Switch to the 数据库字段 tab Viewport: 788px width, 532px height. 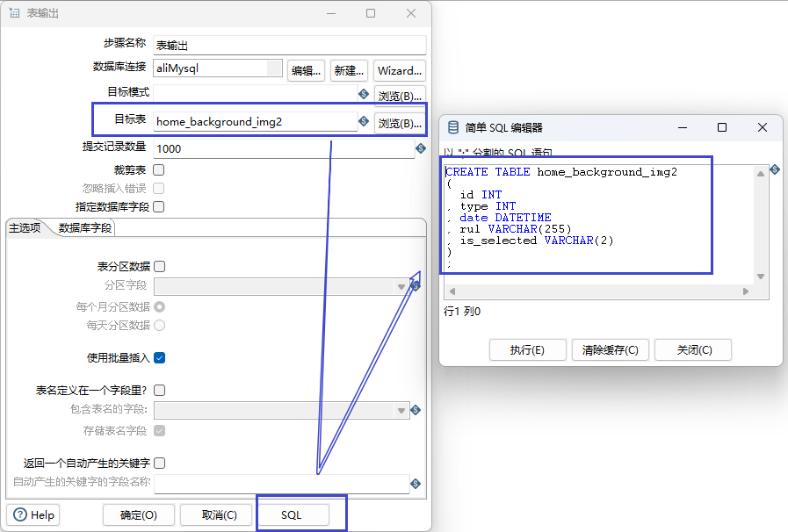coord(85,228)
